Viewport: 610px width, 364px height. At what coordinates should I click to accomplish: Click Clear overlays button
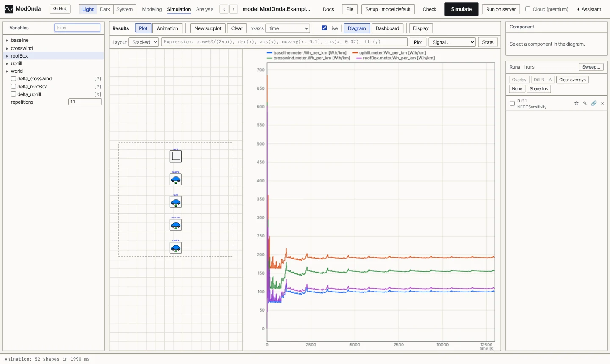[572, 80]
